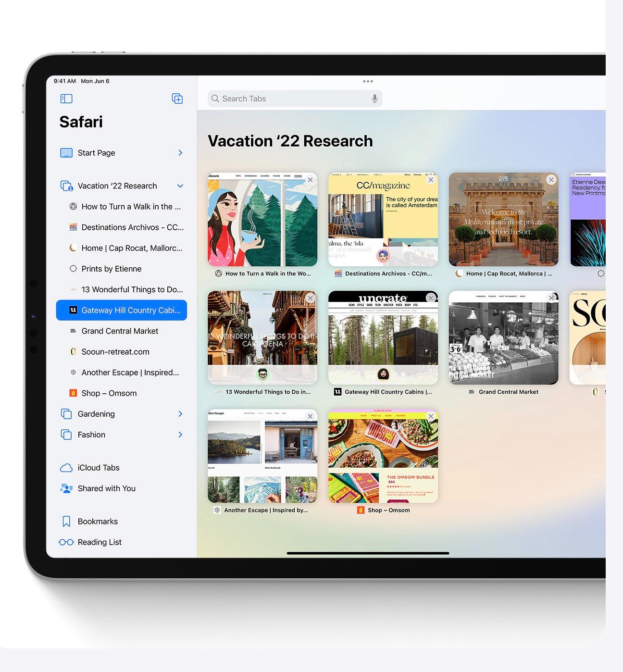The height and width of the screenshot is (672, 623).
Task: Expand the Gardening tab group
Action: pyautogui.click(x=180, y=414)
